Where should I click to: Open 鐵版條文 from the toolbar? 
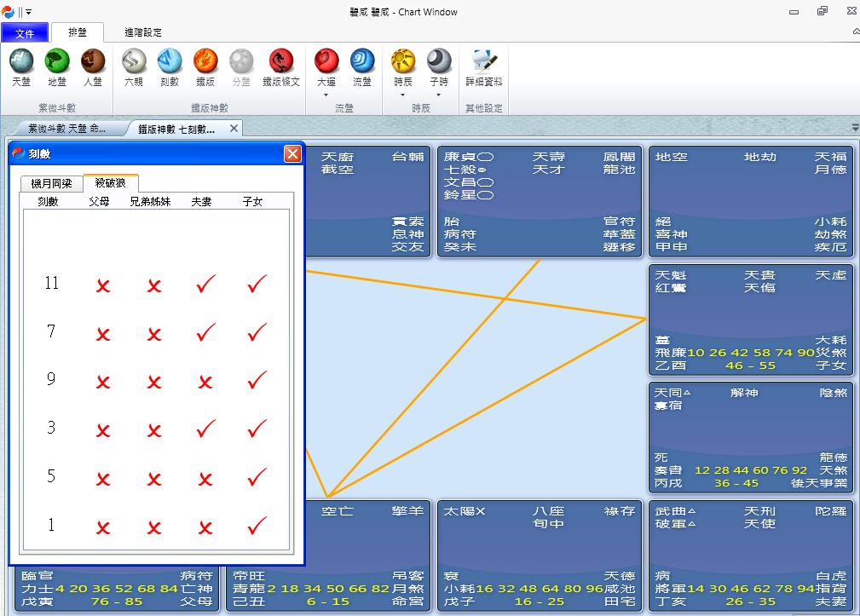[x=281, y=66]
